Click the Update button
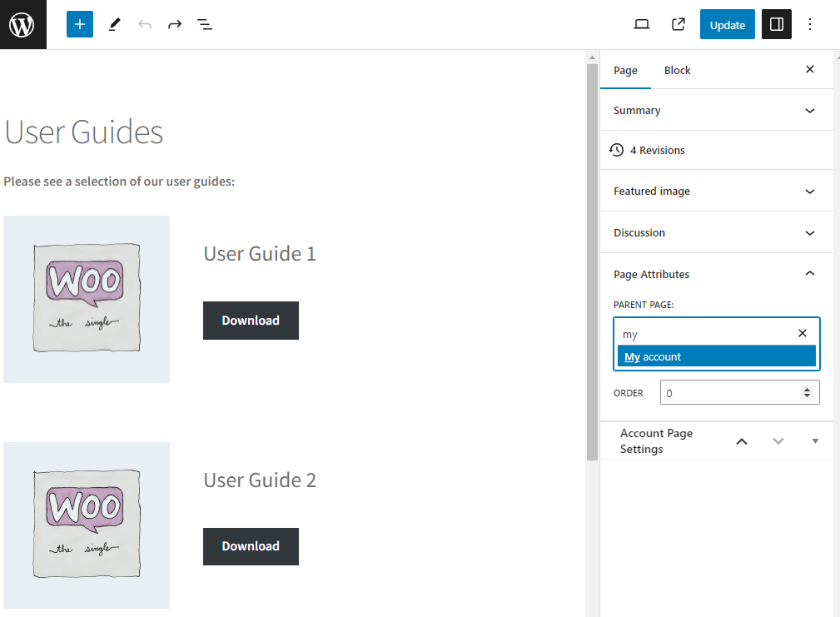Viewport: 840px width, 617px height. pos(727,25)
